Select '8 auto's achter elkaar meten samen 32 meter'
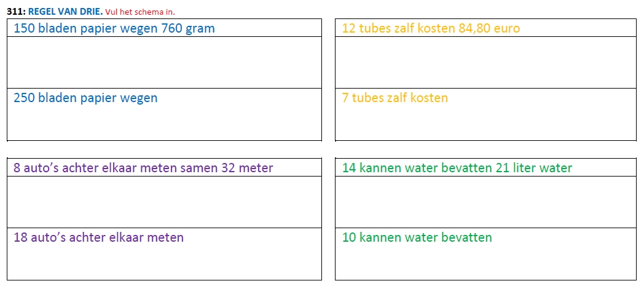Image resolution: width=644 pixels, height=286 pixels. click(x=143, y=168)
